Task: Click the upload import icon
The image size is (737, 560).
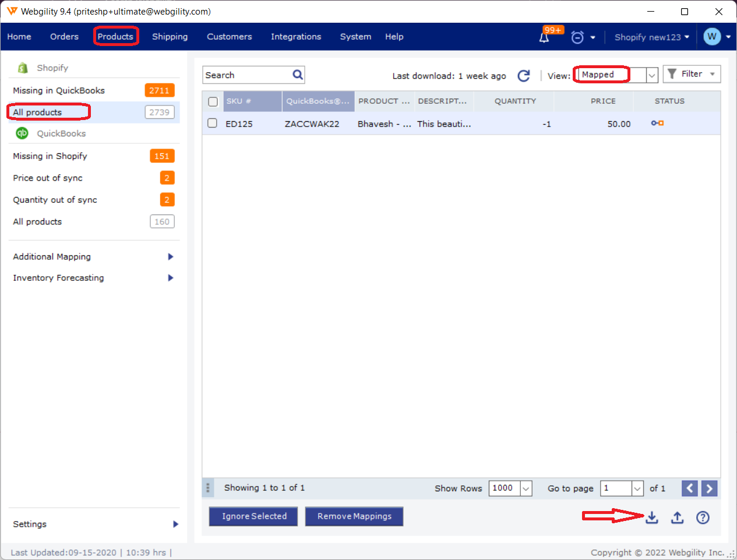Action: 677,517
